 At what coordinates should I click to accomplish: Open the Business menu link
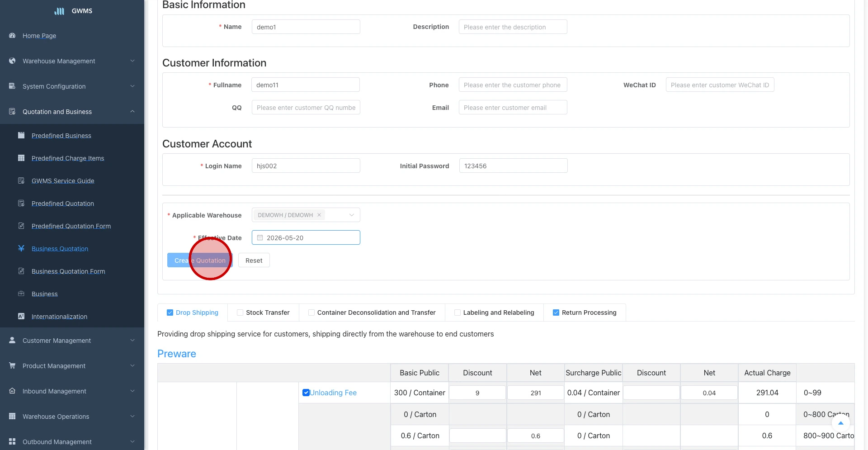[45, 294]
